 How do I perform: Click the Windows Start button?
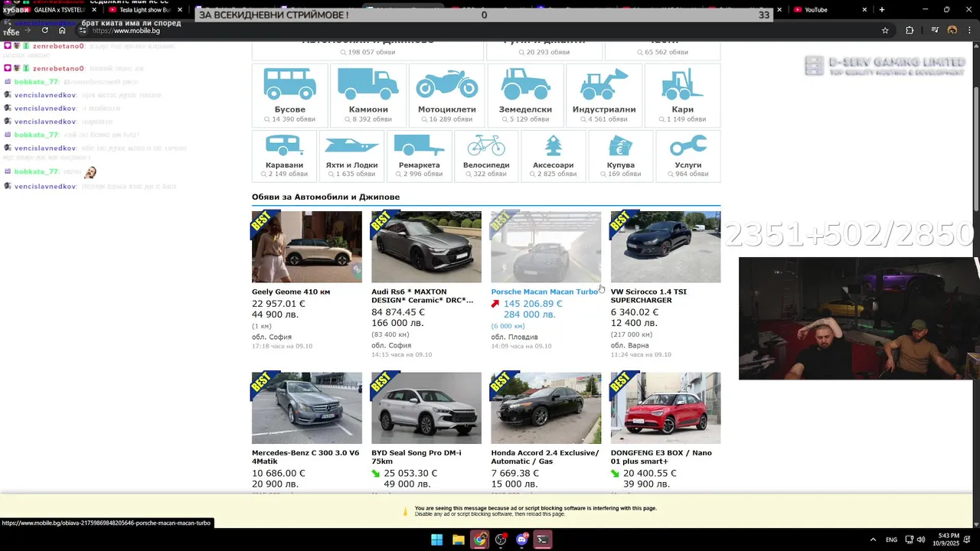436,540
